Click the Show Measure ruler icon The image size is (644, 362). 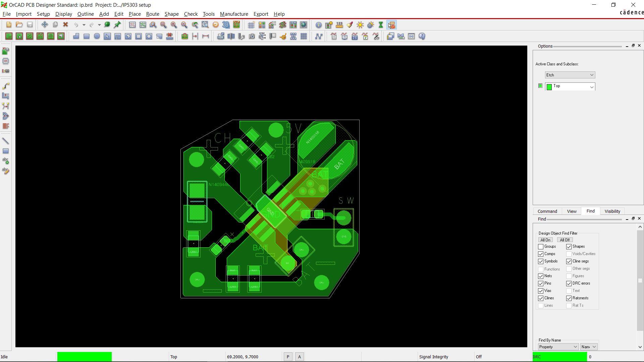pos(339,25)
